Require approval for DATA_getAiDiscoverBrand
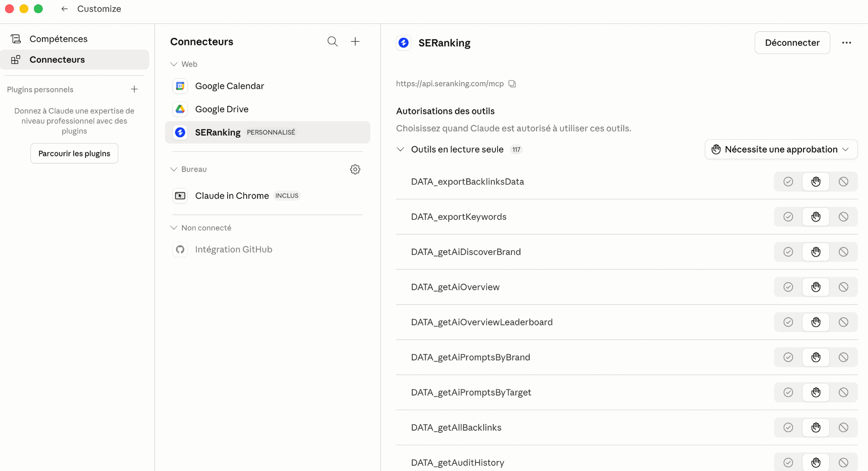Image resolution: width=868 pixels, height=471 pixels. pos(816,252)
